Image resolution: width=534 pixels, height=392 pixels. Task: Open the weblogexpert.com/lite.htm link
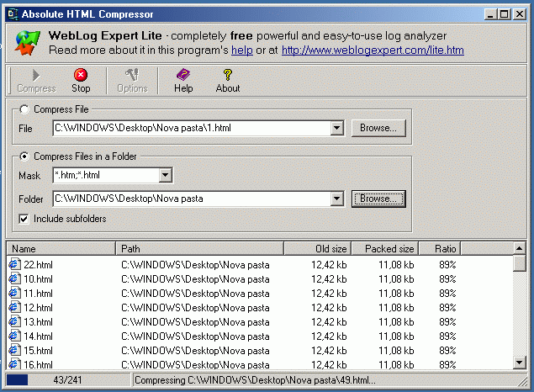tap(373, 50)
